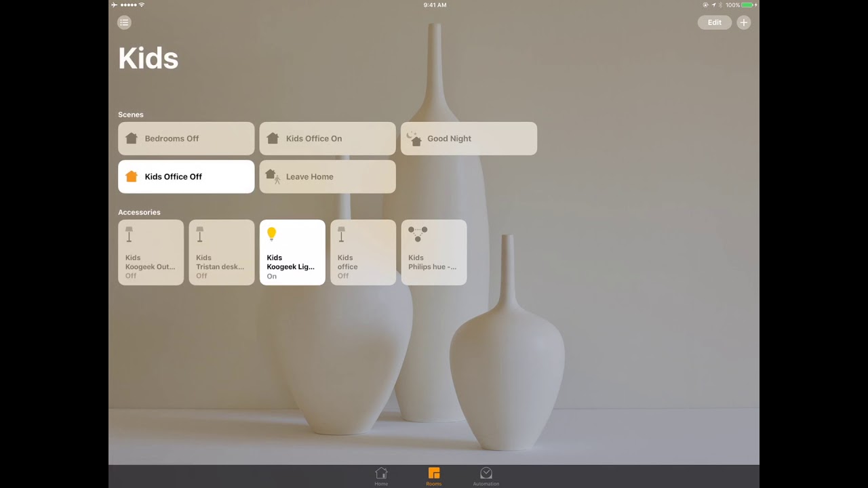
Task: Open the Automation tab
Action: pyautogui.click(x=486, y=476)
